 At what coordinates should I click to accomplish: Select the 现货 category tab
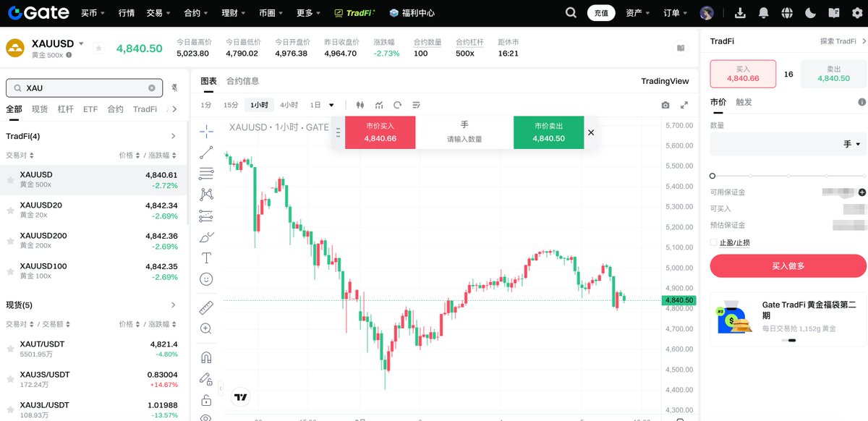[40, 109]
